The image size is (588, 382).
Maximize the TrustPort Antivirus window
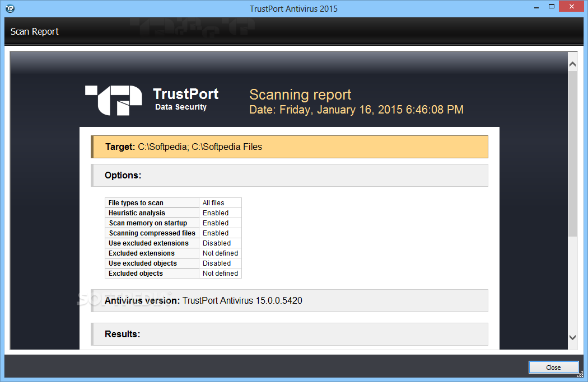551,7
